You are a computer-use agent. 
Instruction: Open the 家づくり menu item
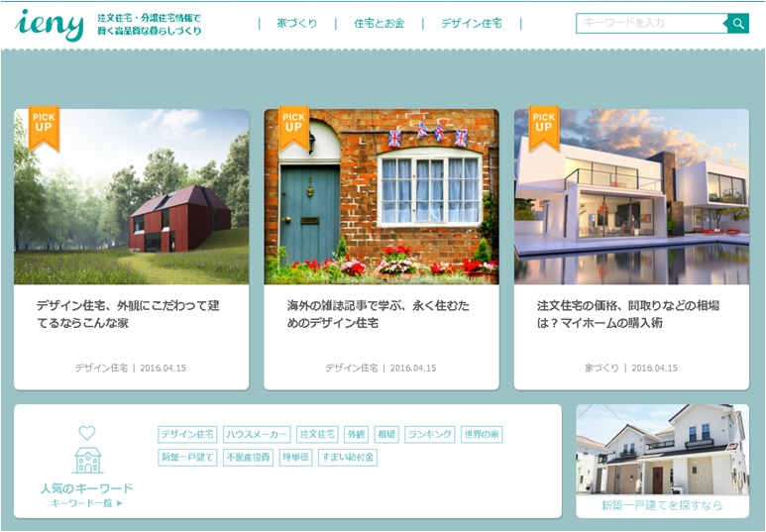pos(297,24)
